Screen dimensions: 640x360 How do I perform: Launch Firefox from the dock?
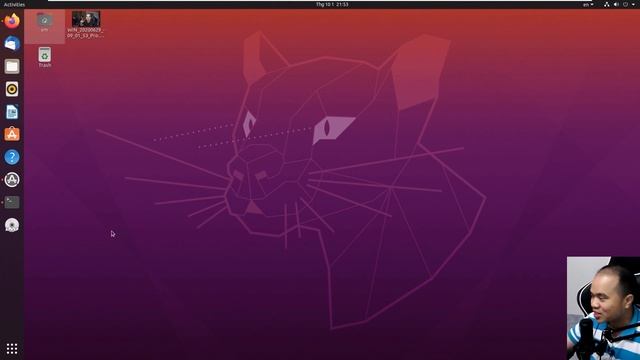12,21
